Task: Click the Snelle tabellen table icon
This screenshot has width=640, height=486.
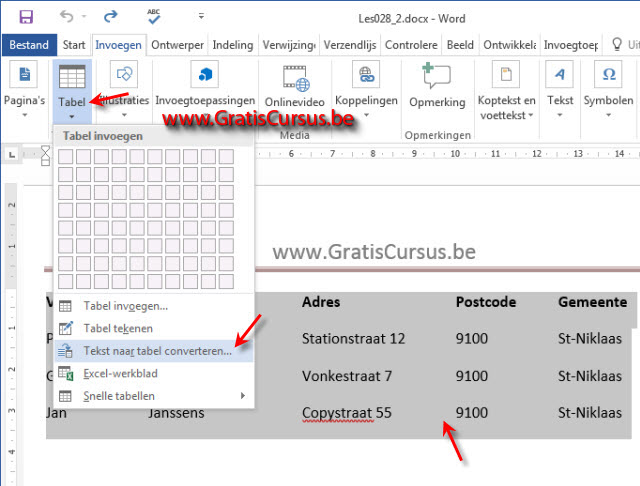Action: (65, 396)
